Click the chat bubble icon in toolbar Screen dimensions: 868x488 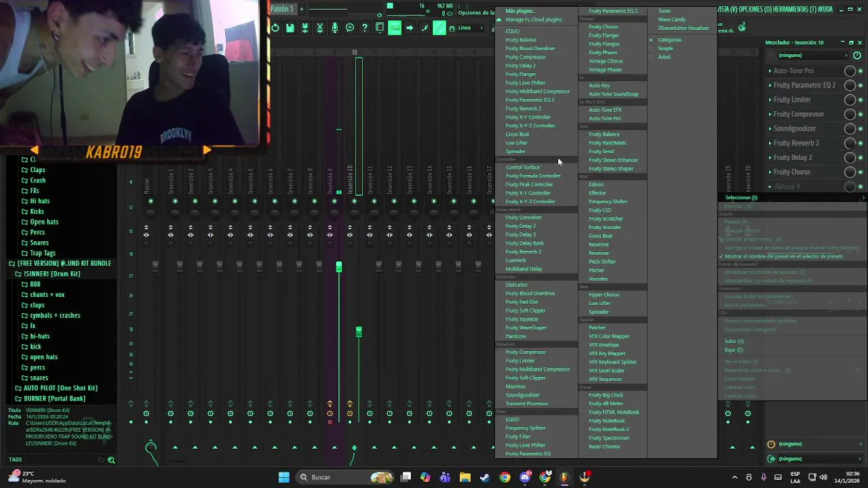click(350, 28)
